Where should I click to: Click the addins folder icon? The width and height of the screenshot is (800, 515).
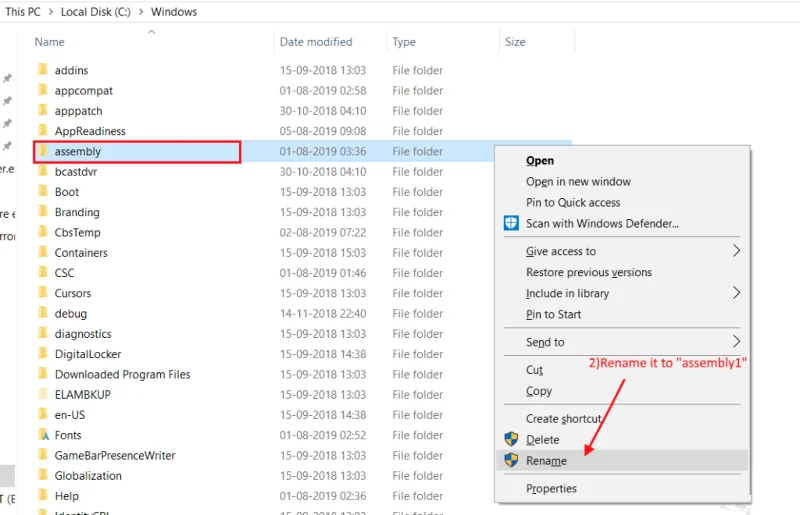[x=43, y=69]
